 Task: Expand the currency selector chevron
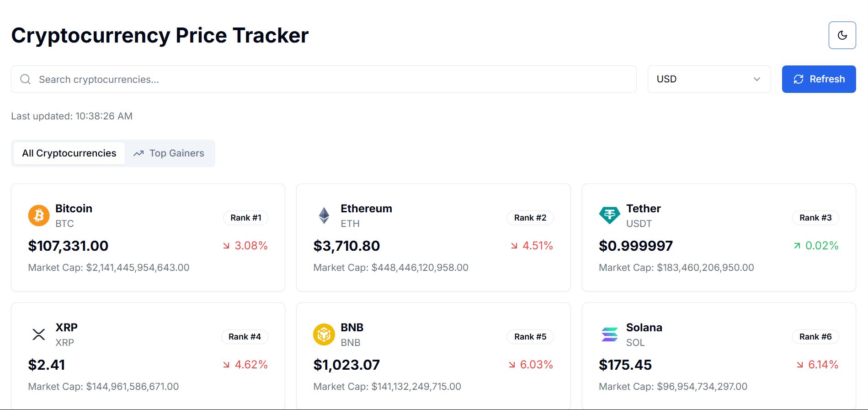[756, 79]
